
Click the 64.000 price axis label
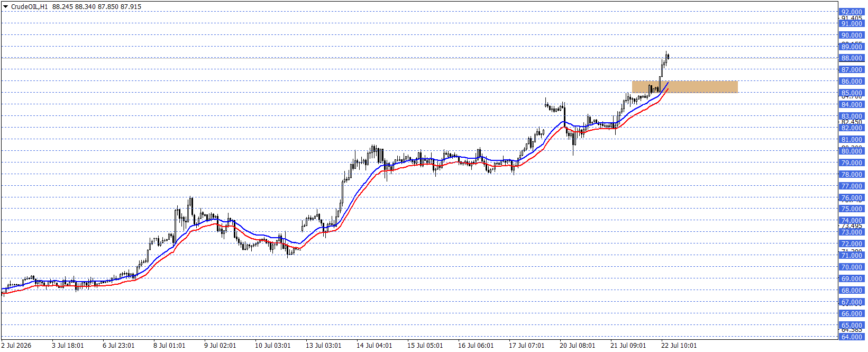[852, 337]
